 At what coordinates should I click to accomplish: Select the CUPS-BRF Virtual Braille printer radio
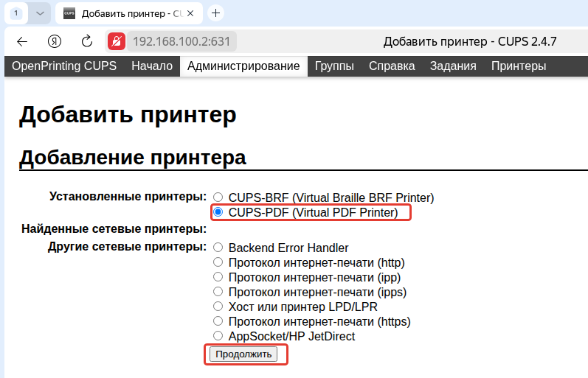[x=218, y=197]
